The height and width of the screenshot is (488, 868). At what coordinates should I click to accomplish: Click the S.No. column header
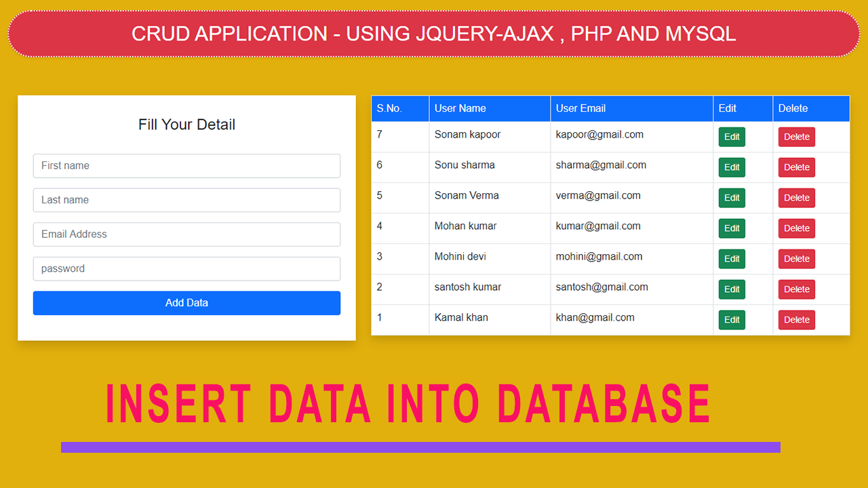400,108
